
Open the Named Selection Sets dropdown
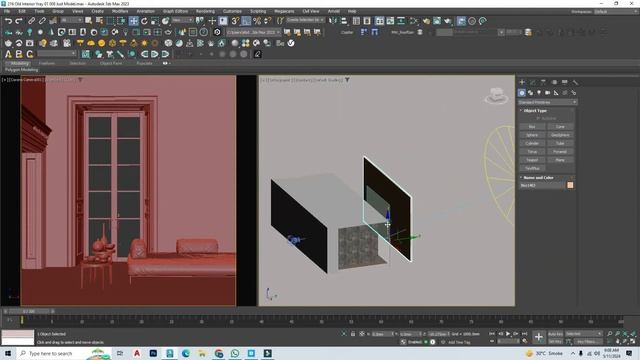click(x=305, y=20)
